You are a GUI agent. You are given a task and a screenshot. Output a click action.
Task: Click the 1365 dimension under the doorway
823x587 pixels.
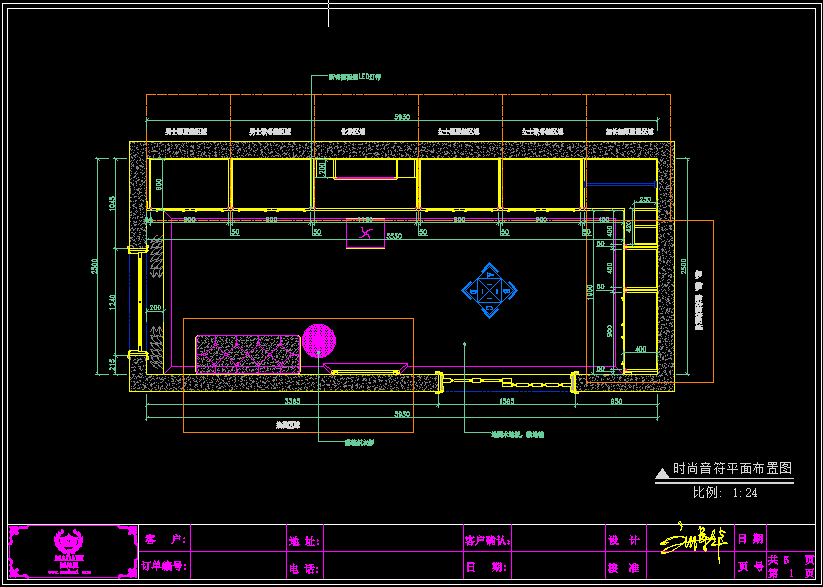507,401
